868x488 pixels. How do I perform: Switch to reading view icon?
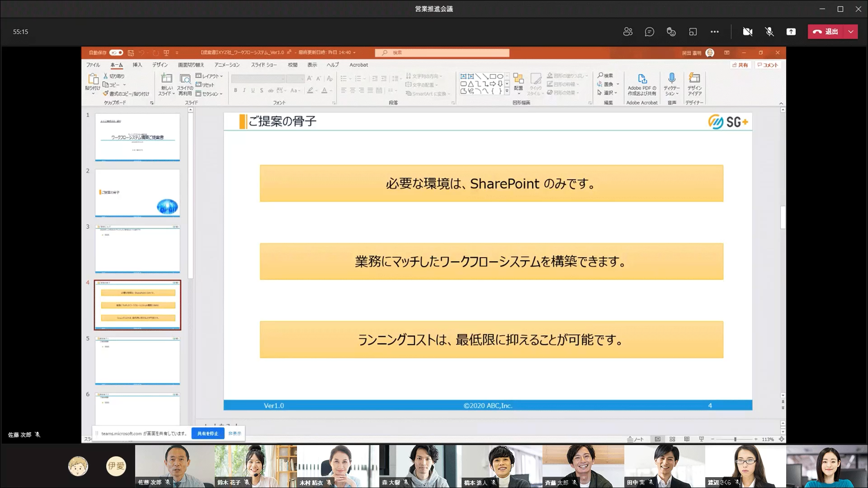[687, 439]
